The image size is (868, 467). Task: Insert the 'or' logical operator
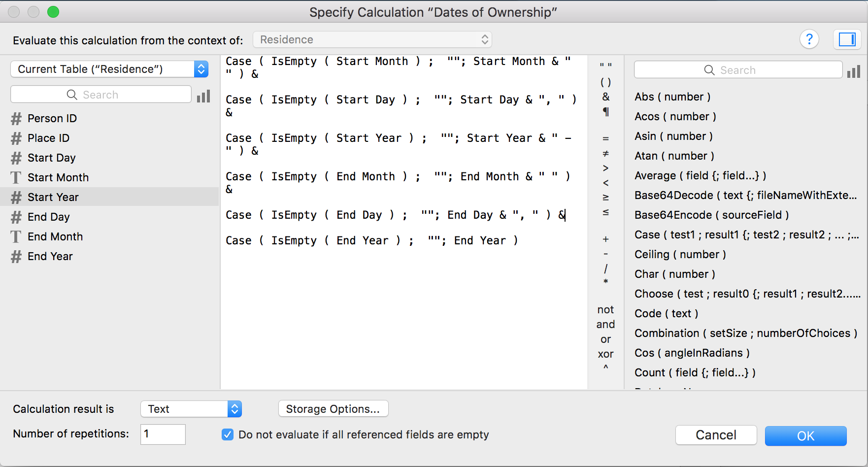click(x=606, y=339)
